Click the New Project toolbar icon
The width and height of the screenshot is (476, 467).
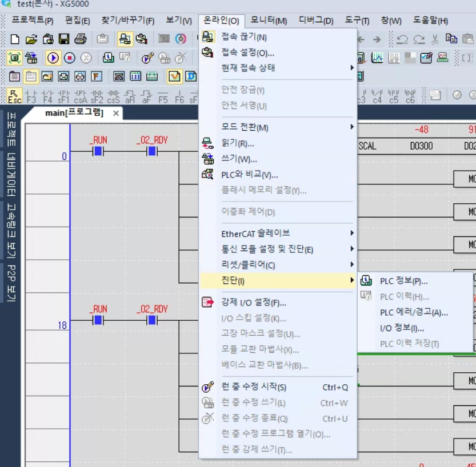(x=15, y=39)
